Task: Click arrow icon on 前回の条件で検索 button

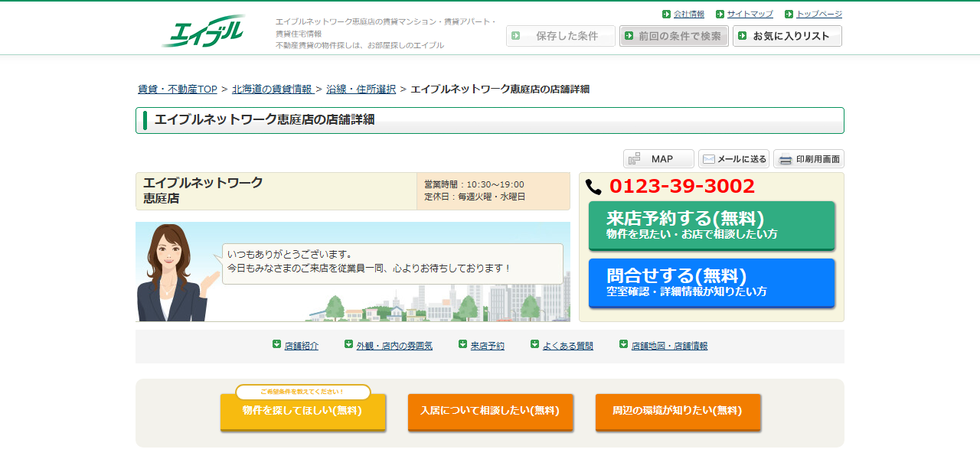Action: coord(629,35)
